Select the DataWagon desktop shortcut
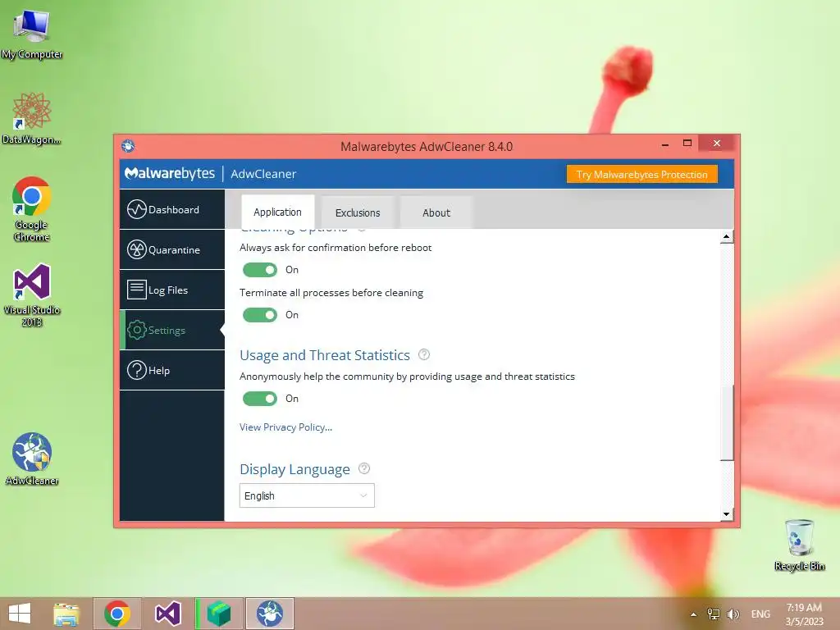This screenshot has width=840, height=630. (32, 118)
